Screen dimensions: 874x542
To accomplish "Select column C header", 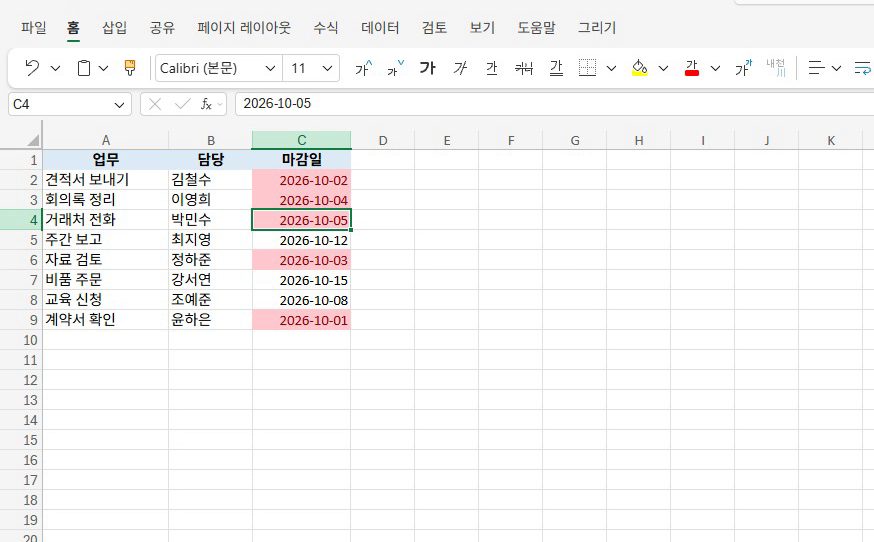I will 301,141.
